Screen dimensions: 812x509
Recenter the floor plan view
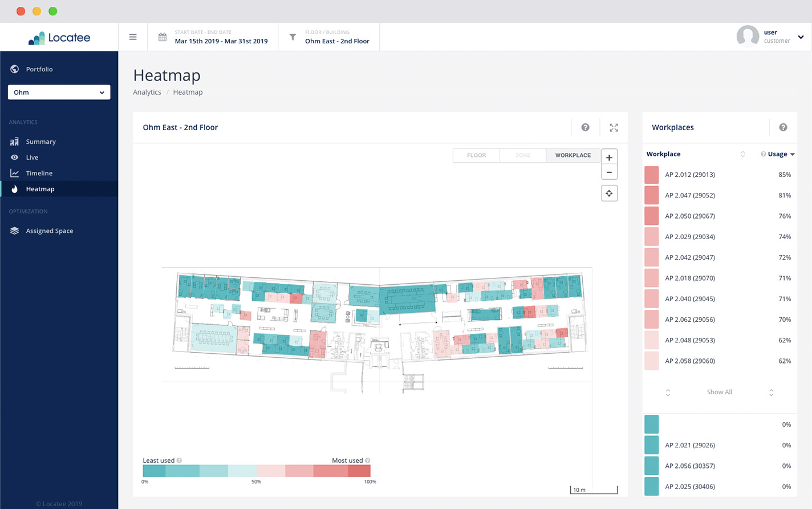pyautogui.click(x=609, y=193)
